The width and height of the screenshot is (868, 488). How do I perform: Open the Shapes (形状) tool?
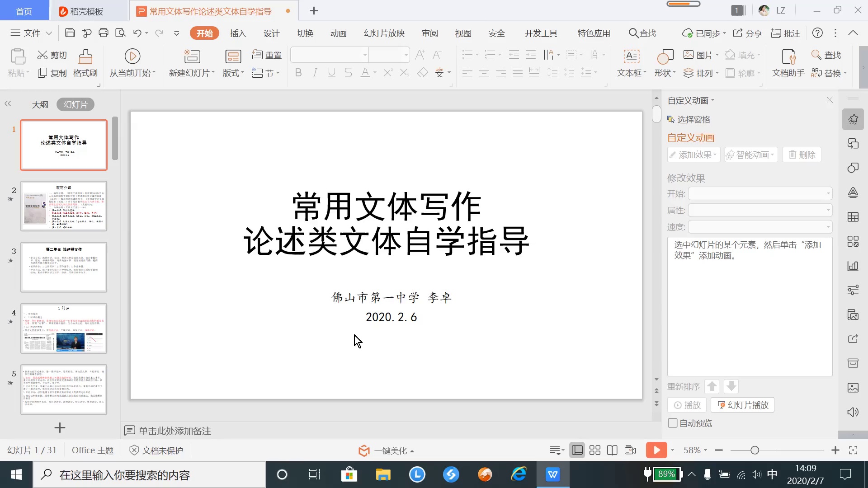pyautogui.click(x=665, y=63)
